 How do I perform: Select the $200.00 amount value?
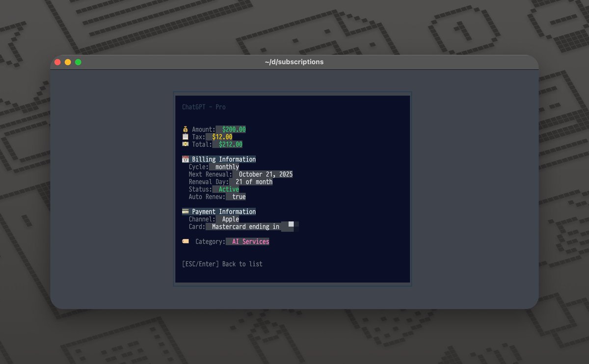[234, 130]
